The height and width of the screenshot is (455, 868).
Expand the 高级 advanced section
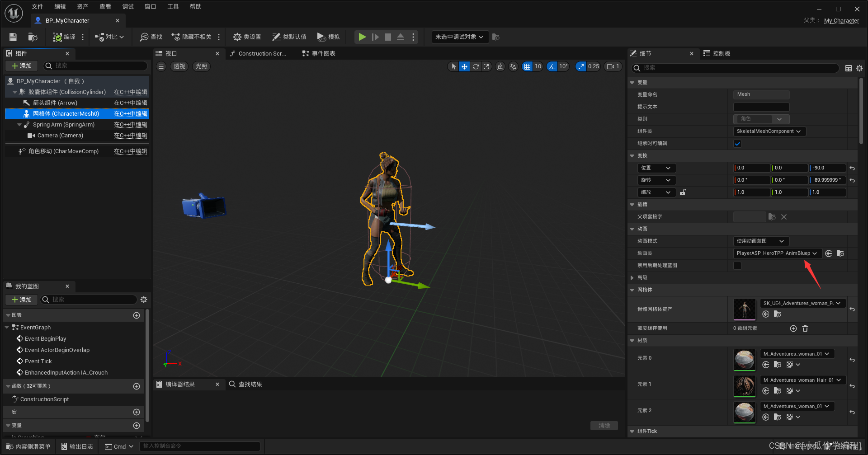click(632, 278)
